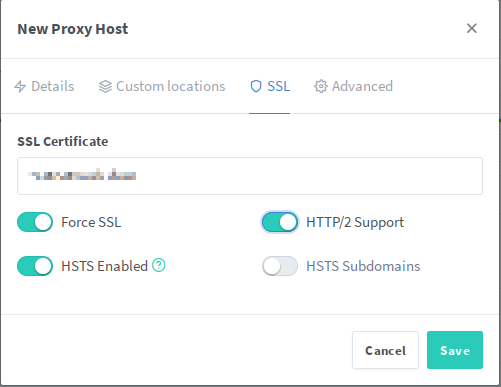Click the gear Advanced icon

click(x=321, y=86)
